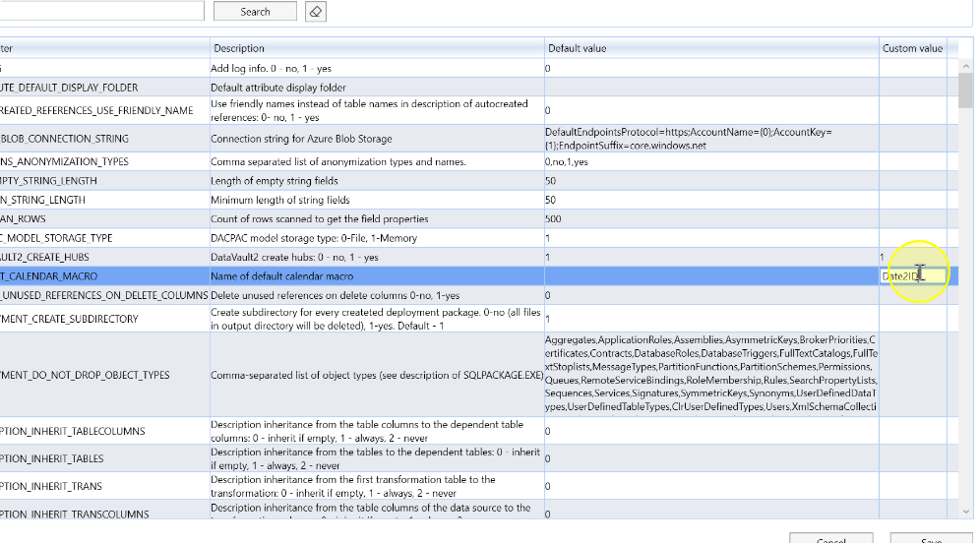The height and width of the screenshot is (543, 980).
Task: Click 'DataVault2 create hubs' description
Action: [294, 258]
